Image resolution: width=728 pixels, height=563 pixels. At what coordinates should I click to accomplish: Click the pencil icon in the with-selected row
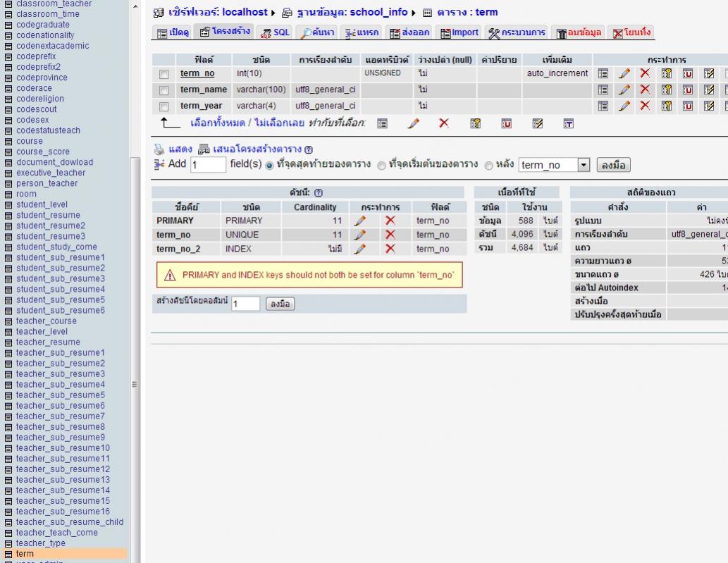point(413,123)
